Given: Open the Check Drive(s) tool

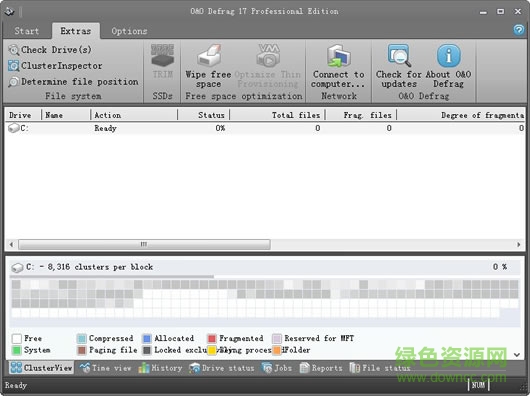Looking at the screenshot, I should (x=50, y=50).
